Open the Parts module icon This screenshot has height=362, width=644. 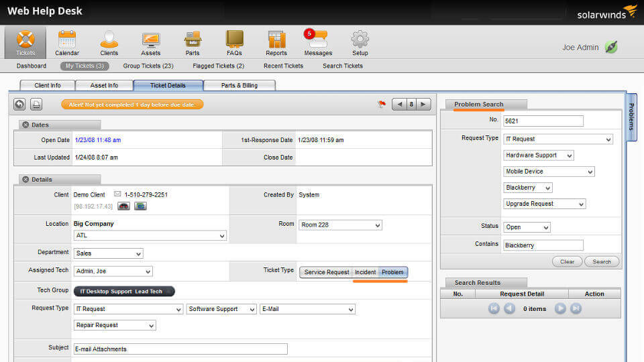click(193, 40)
